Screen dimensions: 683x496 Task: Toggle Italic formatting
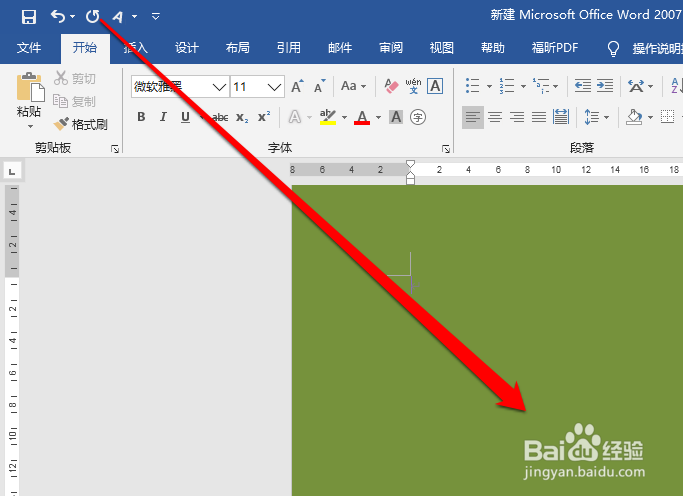[x=163, y=117]
